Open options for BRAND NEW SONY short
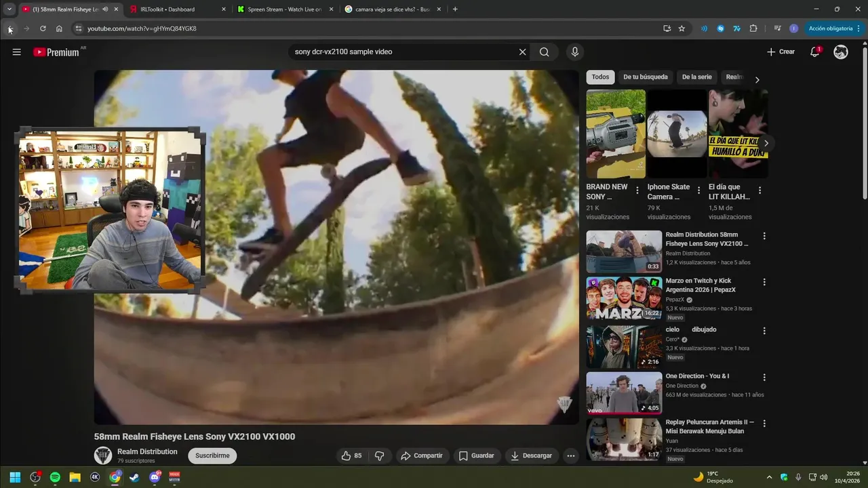 point(637,190)
